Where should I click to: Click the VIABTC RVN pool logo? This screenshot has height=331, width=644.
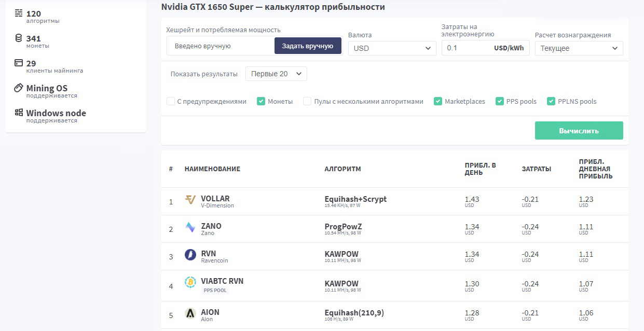coord(190,283)
